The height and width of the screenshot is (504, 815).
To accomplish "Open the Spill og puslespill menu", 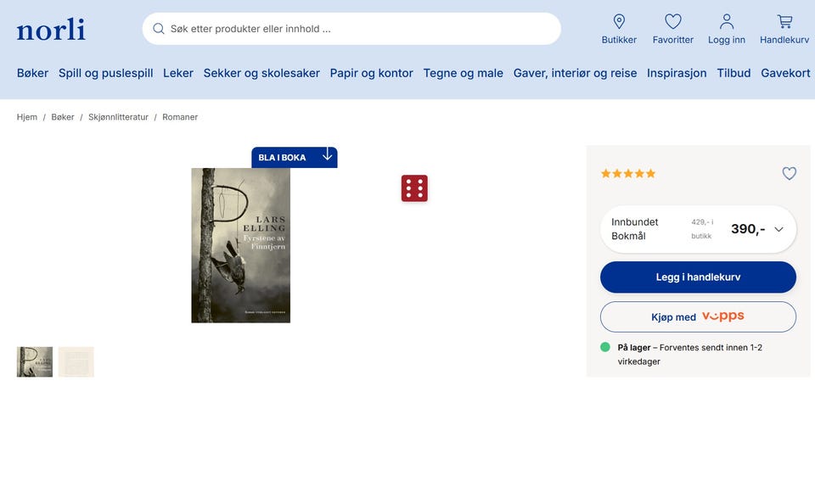I will [x=105, y=73].
